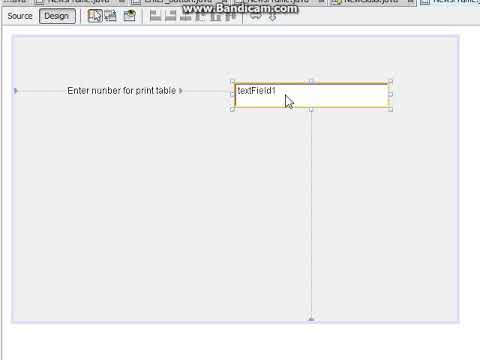Select the textField1 text field
The height and width of the screenshot is (360, 480).
coord(311,95)
